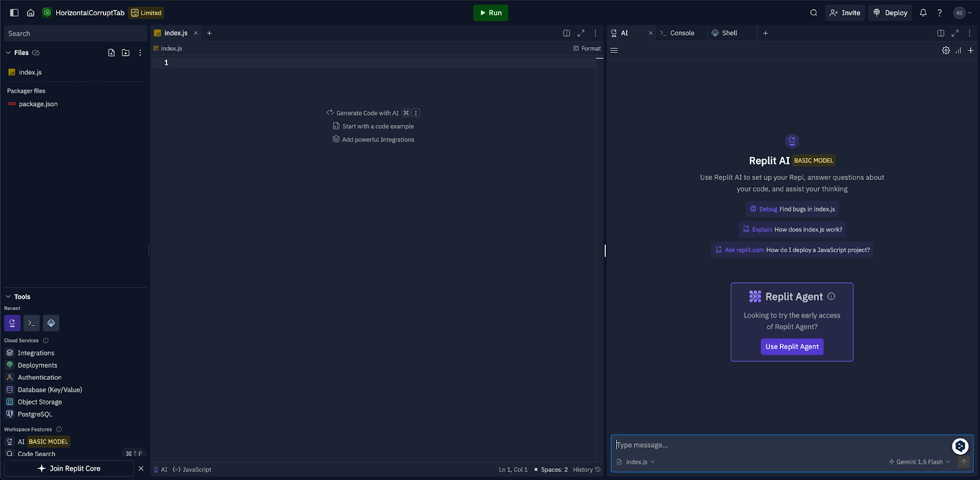The width and height of the screenshot is (980, 480).
Task: Select the AI tab
Action: click(625, 33)
